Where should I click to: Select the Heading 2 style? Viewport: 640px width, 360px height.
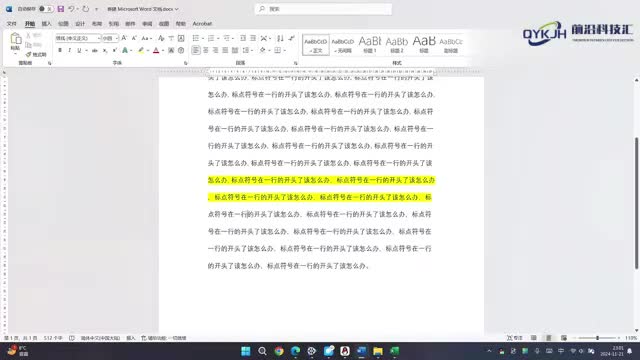click(x=397, y=45)
